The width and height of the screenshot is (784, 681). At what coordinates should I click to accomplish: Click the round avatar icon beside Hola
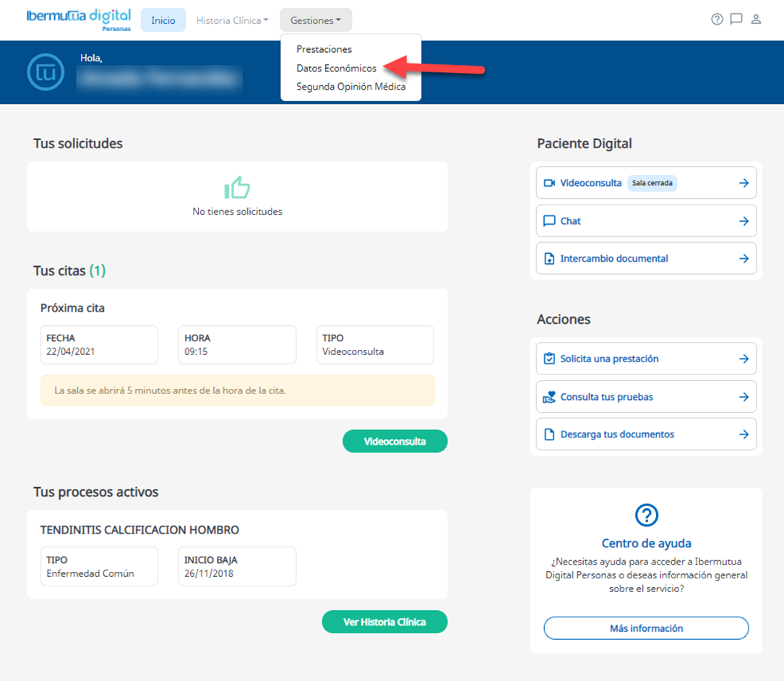pos(46,72)
